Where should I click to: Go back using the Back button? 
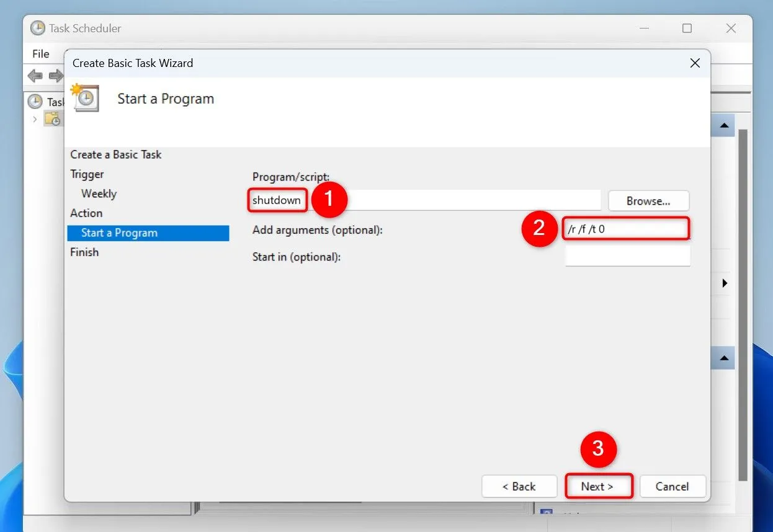(519, 486)
